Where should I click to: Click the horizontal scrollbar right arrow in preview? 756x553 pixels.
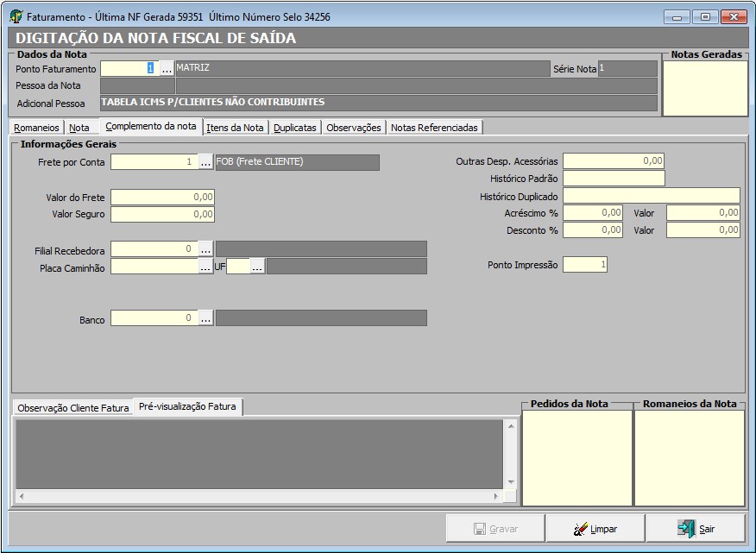pyautogui.click(x=495, y=497)
